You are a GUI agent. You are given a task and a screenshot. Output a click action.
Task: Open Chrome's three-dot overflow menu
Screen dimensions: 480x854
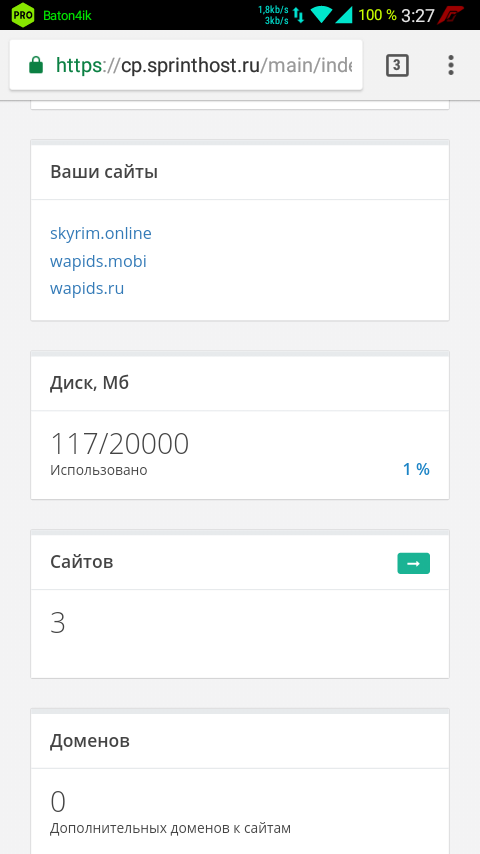click(x=451, y=65)
